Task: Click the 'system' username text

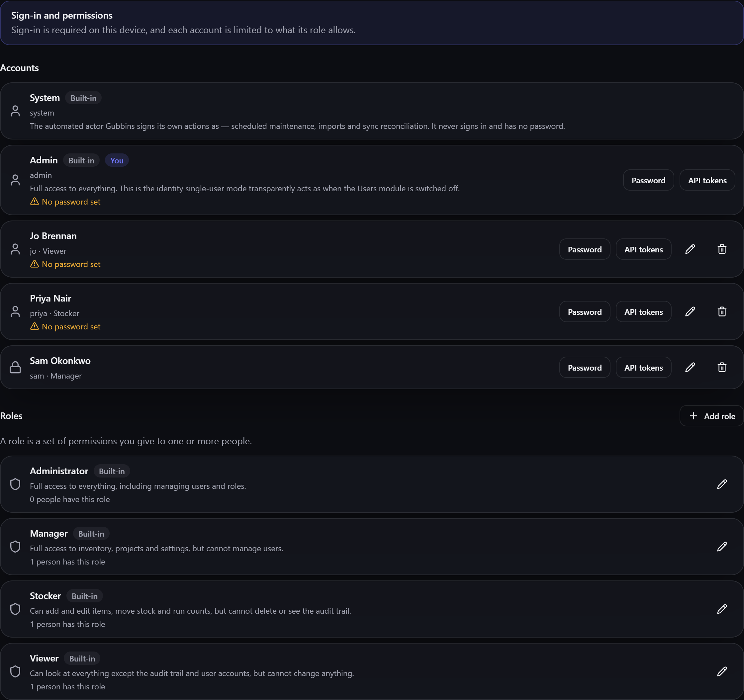Action: click(42, 113)
